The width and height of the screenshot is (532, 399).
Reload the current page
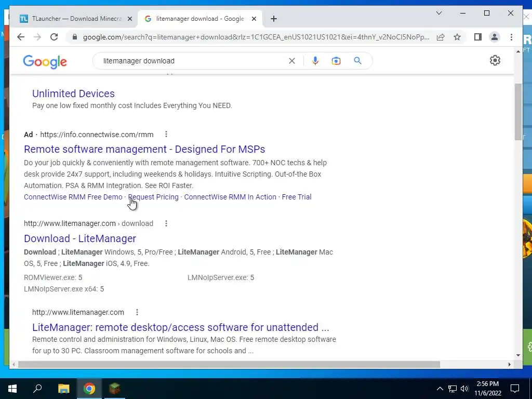pyautogui.click(x=54, y=37)
